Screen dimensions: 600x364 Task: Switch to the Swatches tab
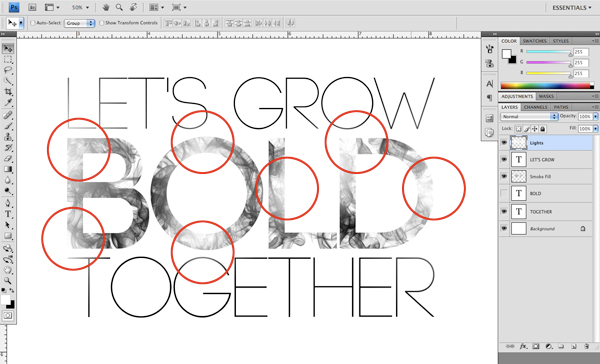534,41
